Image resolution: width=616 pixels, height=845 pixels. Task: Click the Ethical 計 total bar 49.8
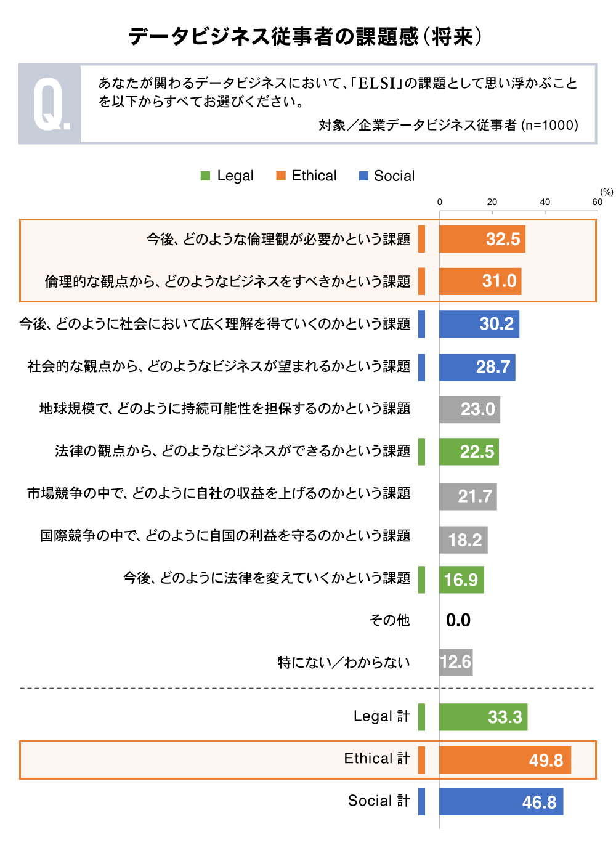click(x=505, y=760)
